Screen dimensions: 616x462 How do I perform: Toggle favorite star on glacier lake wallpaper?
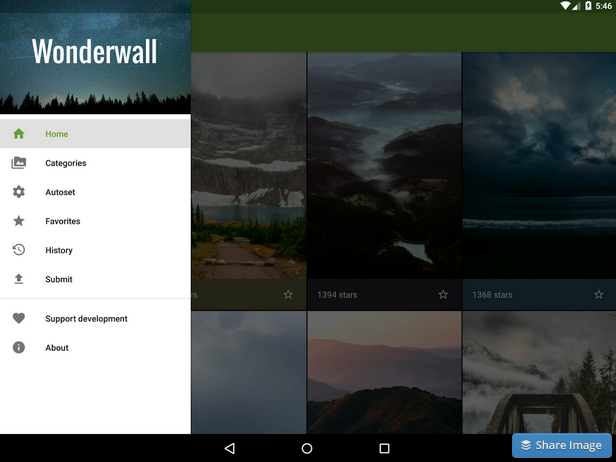(x=288, y=294)
